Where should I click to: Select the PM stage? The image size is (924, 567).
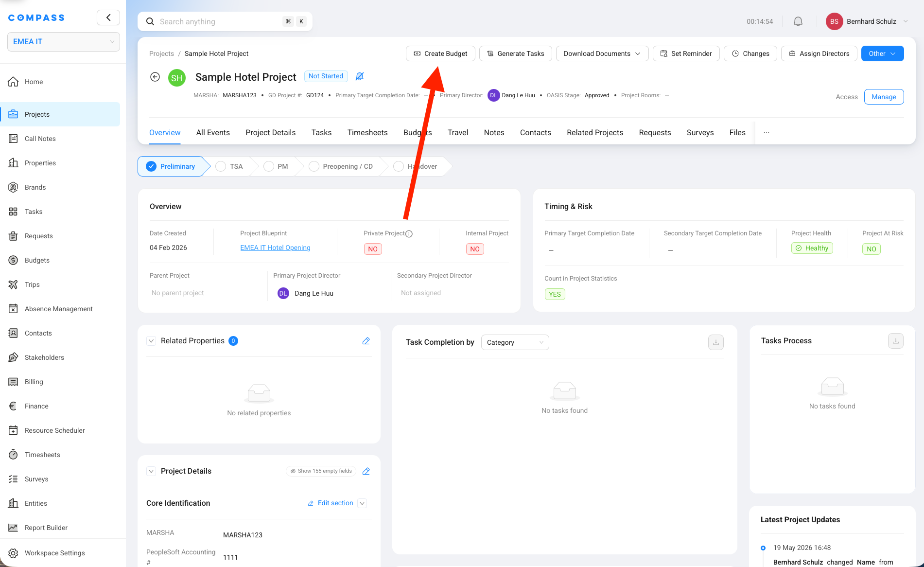(277, 166)
